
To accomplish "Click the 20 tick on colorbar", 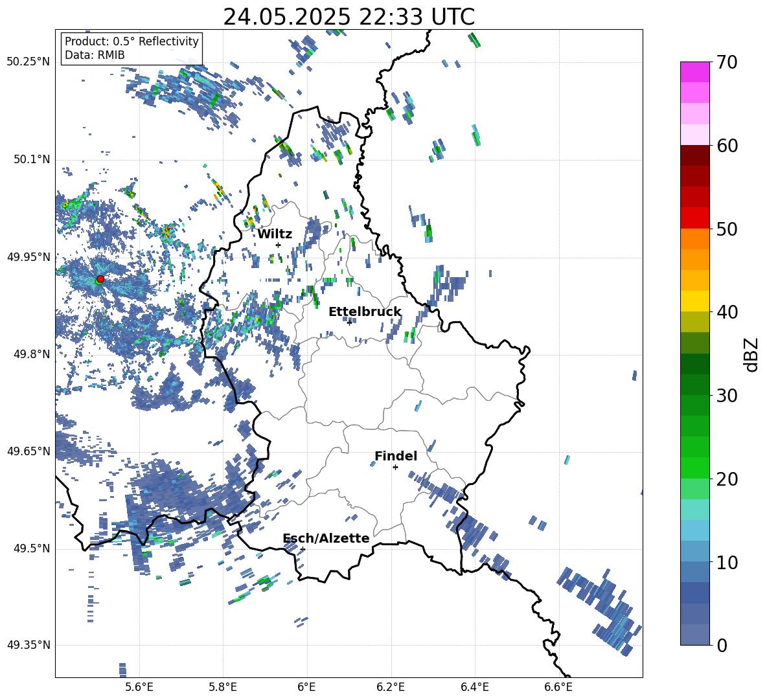I will [x=727, y=479].
